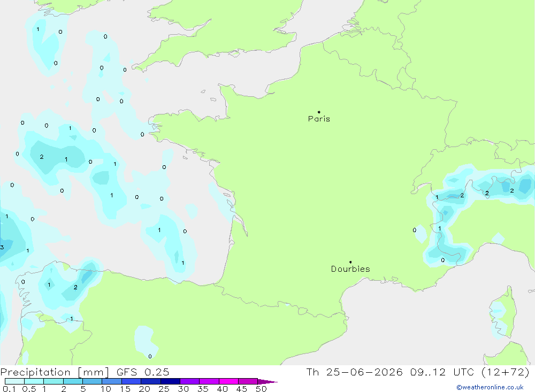Screen dimensions: 535x392
Task: Pick the 40–45 mm legend swatch
Action: [228, 381]
